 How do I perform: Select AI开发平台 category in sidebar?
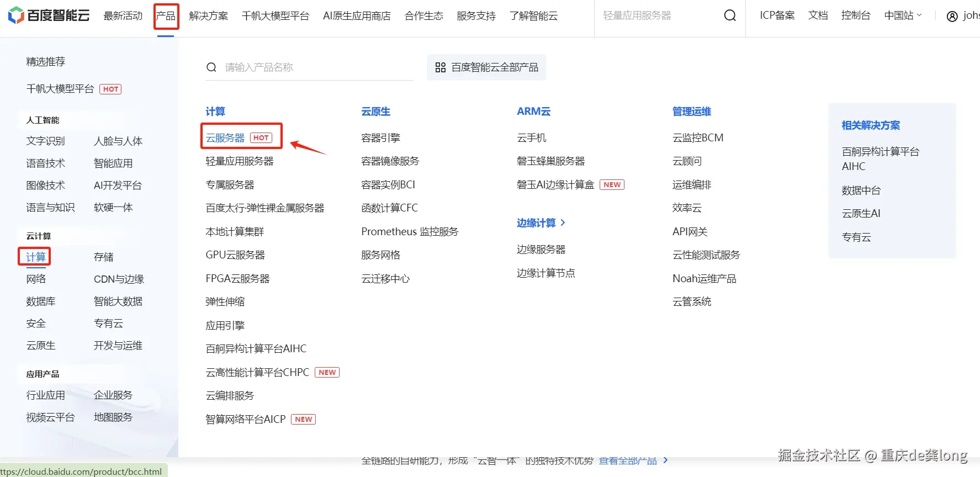point(118,185)
